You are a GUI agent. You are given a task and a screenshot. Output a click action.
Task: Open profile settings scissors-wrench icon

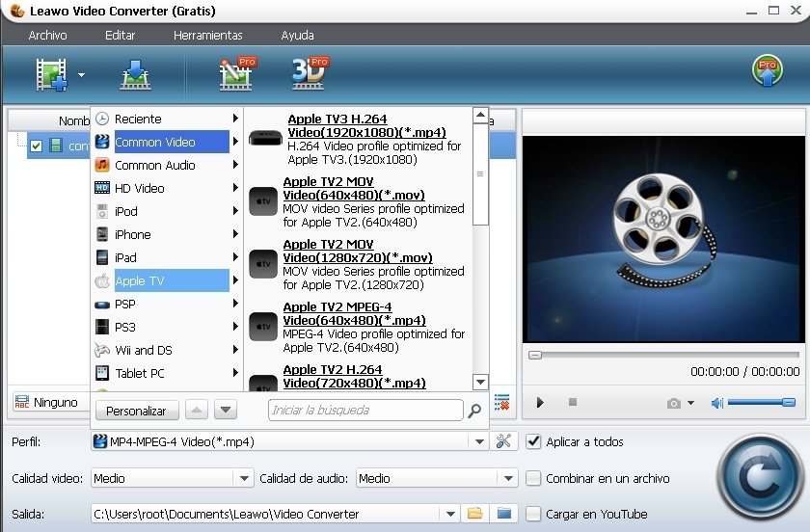[x=503, y=441]
